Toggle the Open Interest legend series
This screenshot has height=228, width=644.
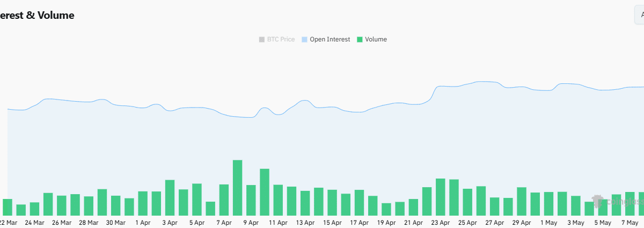(x=330, y=39)
